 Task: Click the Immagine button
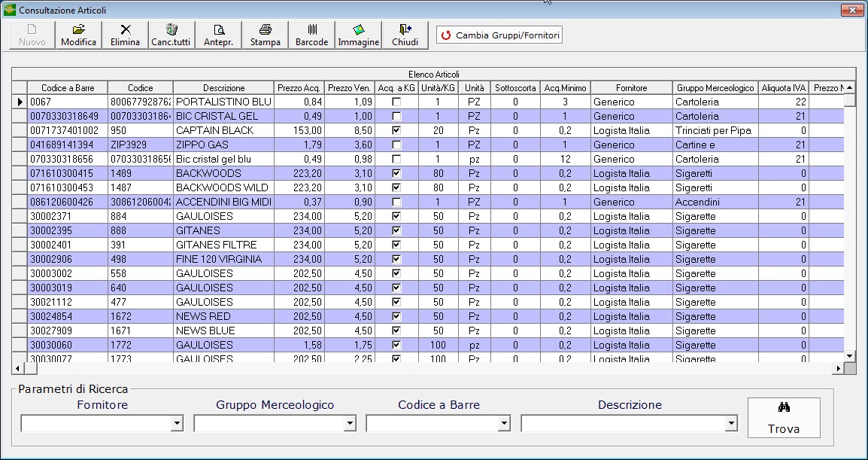359,35
